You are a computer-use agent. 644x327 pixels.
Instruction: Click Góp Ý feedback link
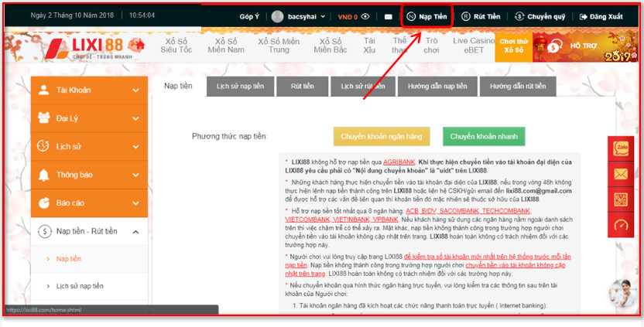[249, 17]
